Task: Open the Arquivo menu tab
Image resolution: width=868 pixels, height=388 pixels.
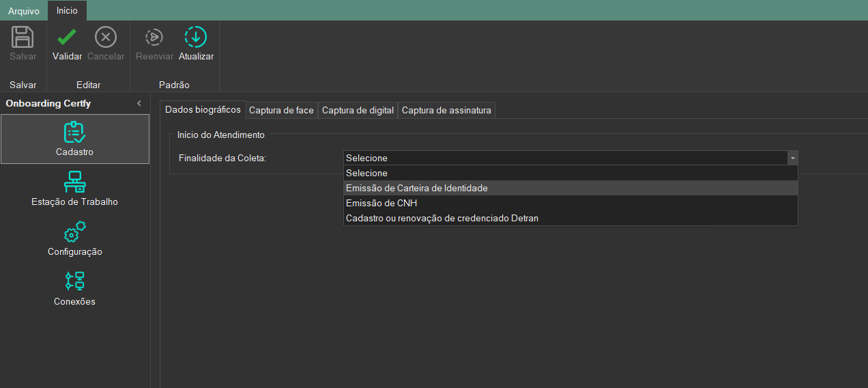Action: 24,11
